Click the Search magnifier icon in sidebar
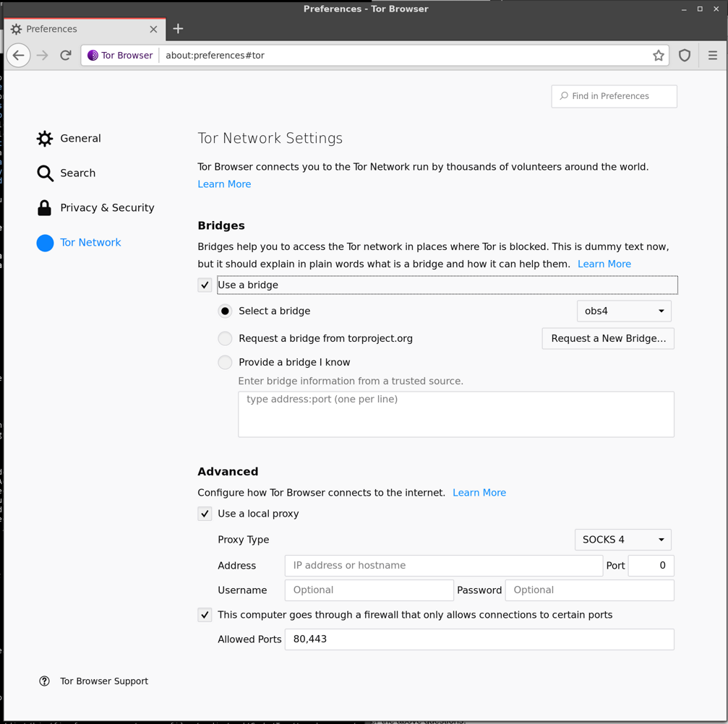 (x=45, y=173)
